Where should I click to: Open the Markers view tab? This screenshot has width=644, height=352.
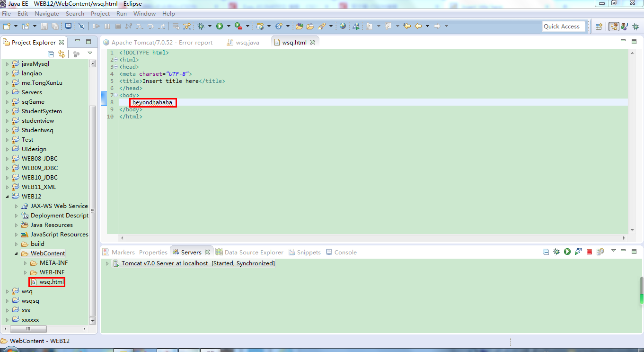pyautogui.click(x=118, y=252)
